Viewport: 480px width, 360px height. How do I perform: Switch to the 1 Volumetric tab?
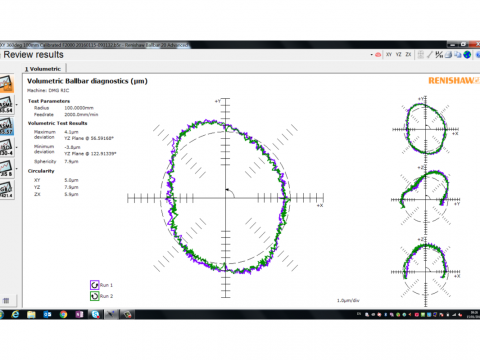[43, 69]
